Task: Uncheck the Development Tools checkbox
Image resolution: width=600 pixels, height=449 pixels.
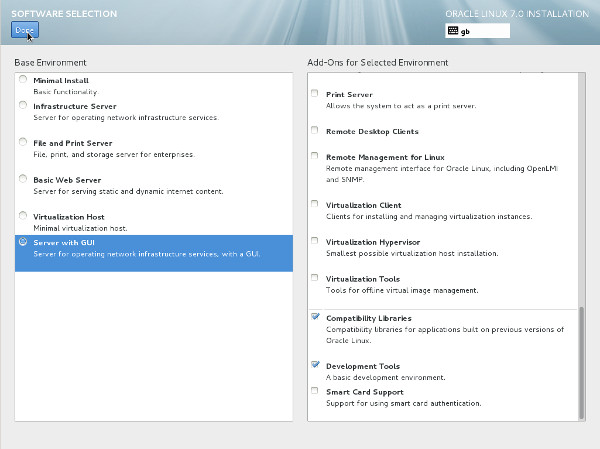Action: coord(315,364)
